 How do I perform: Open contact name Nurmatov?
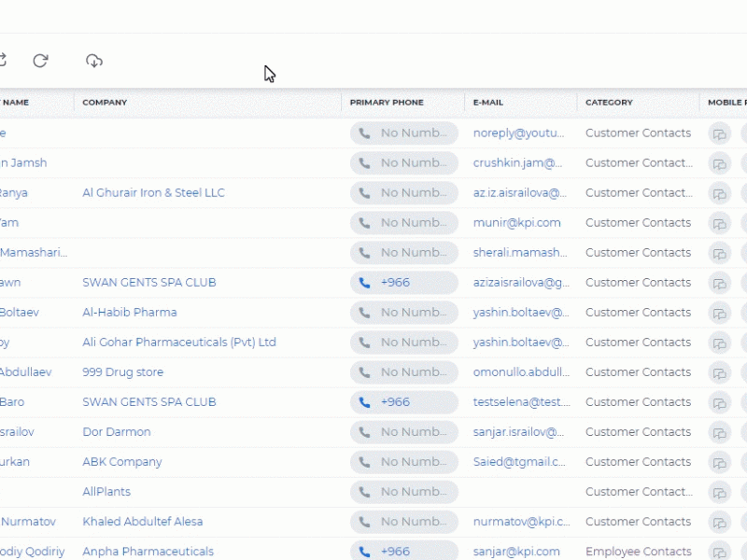coord(28,522)
